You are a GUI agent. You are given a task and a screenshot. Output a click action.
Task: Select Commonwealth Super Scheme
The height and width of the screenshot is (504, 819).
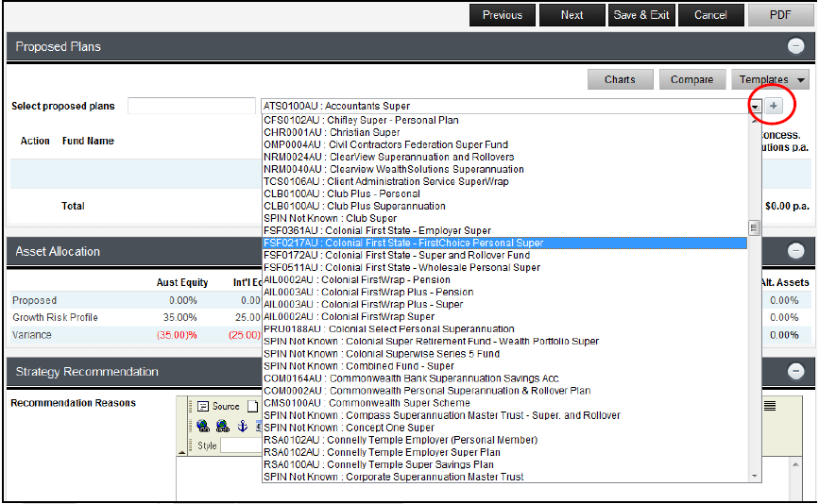[x=504, y=403]
